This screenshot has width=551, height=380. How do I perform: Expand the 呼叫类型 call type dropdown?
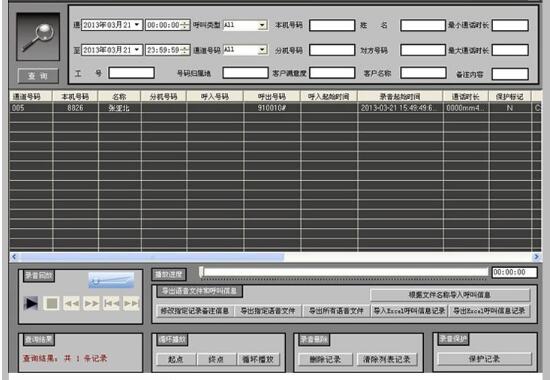tap(262, 25)
